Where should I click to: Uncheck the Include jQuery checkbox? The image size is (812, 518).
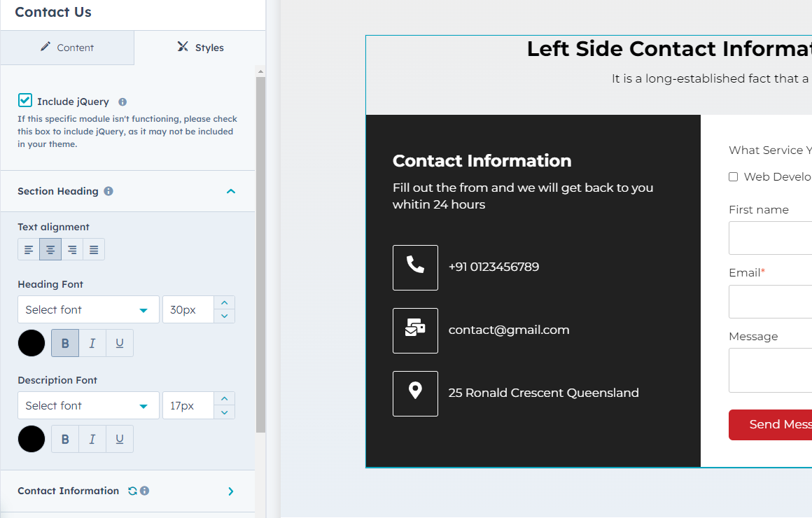pos(25,101)
